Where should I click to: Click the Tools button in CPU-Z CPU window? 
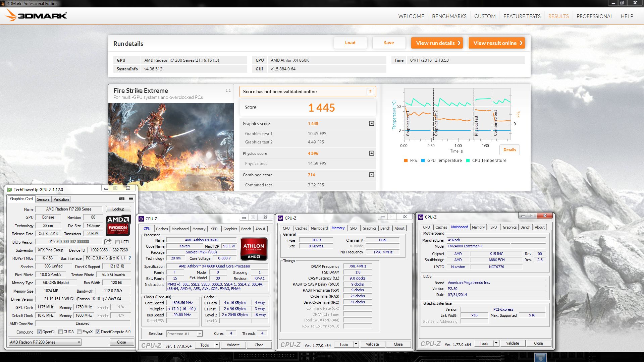pyautogui.click(x=205, y=345)
